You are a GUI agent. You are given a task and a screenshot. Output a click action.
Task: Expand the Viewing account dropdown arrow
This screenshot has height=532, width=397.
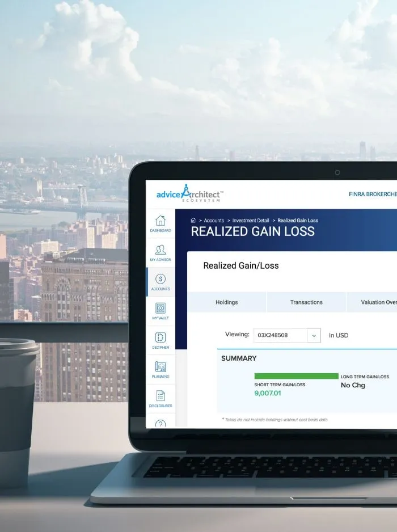314,335
